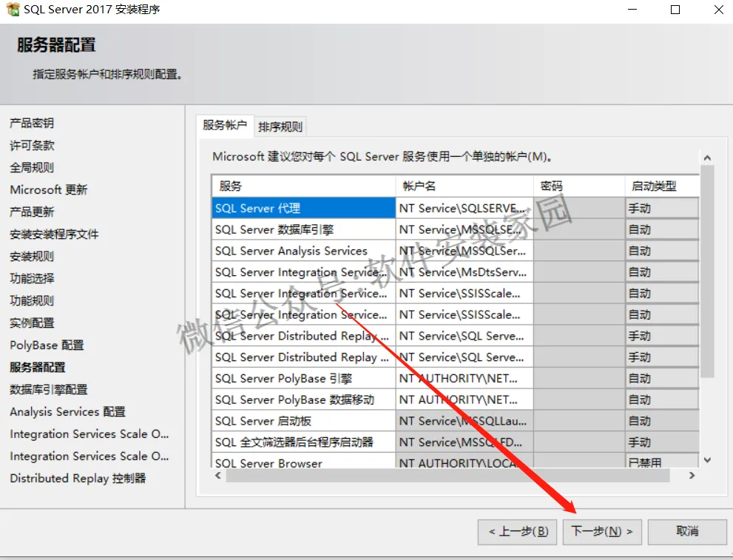
Task: Open startup type for SQL 全文筛选器后台程序启动器
Action: coord(662,442)
